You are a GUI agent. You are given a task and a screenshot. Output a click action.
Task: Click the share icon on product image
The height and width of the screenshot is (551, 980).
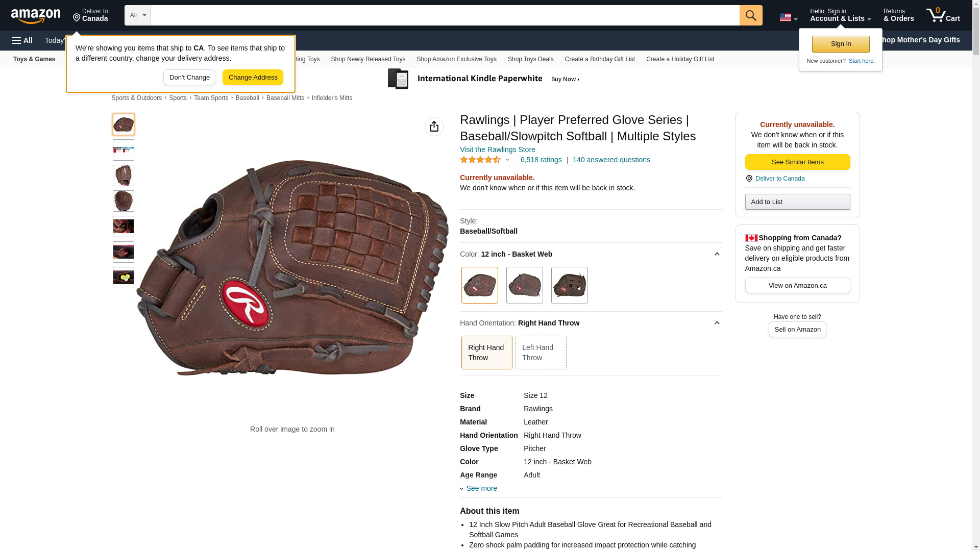point(434,127)
